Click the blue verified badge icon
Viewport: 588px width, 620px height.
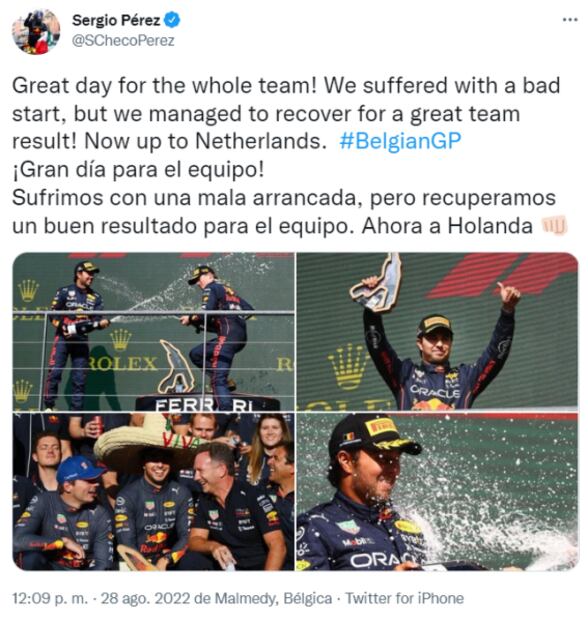172,20
